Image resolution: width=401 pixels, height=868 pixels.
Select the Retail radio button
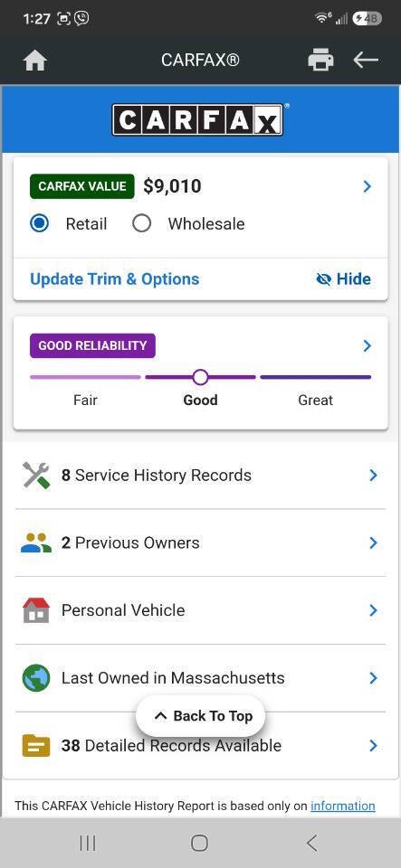point(39,223)
